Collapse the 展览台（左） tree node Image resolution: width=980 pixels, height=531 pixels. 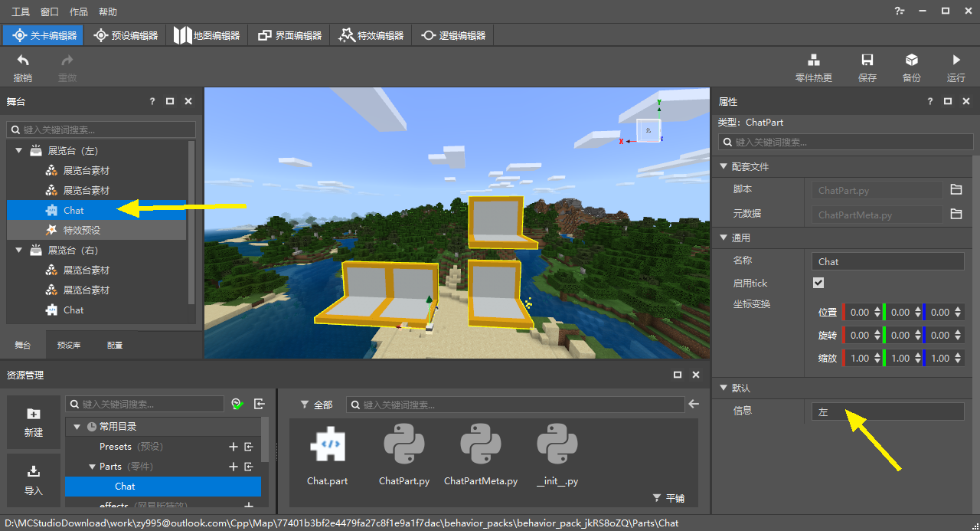tap(19, 151)
